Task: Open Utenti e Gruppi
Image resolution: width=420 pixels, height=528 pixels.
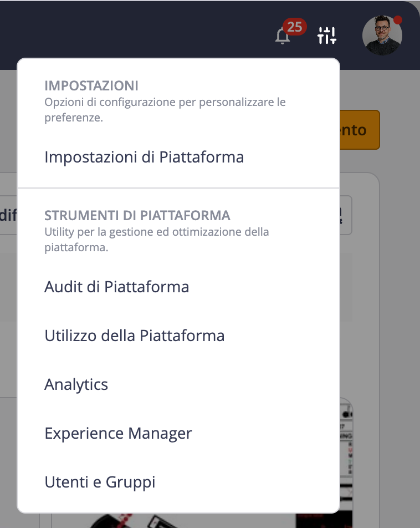Action: 100,482
